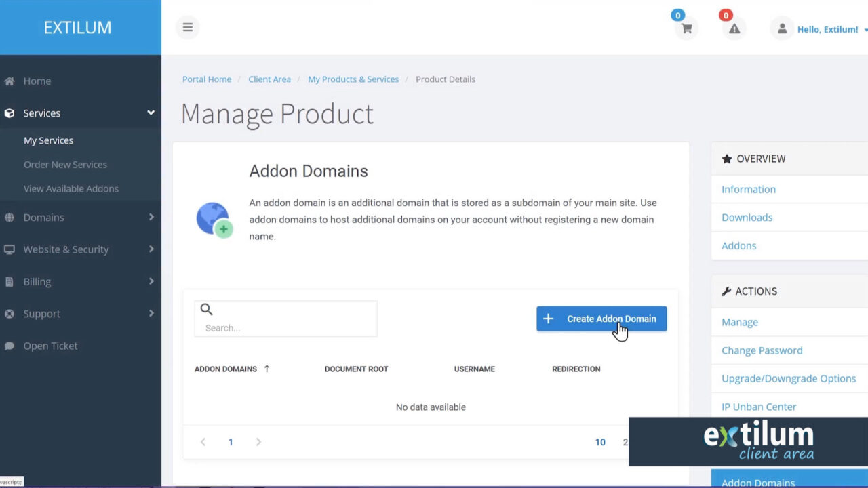The image size is (868, 488).
Task: Open Order New Services
Action: point(65,164)
